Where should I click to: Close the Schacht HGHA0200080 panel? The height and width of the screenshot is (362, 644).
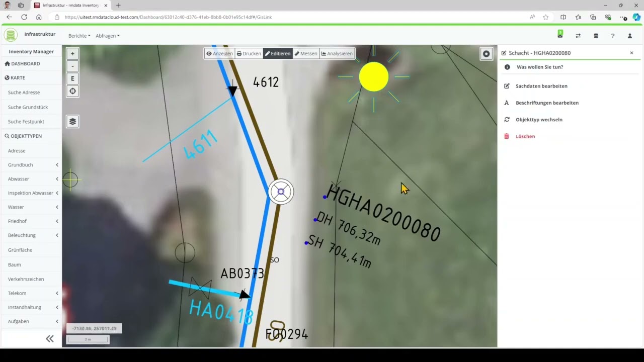(x=631, y=53)
